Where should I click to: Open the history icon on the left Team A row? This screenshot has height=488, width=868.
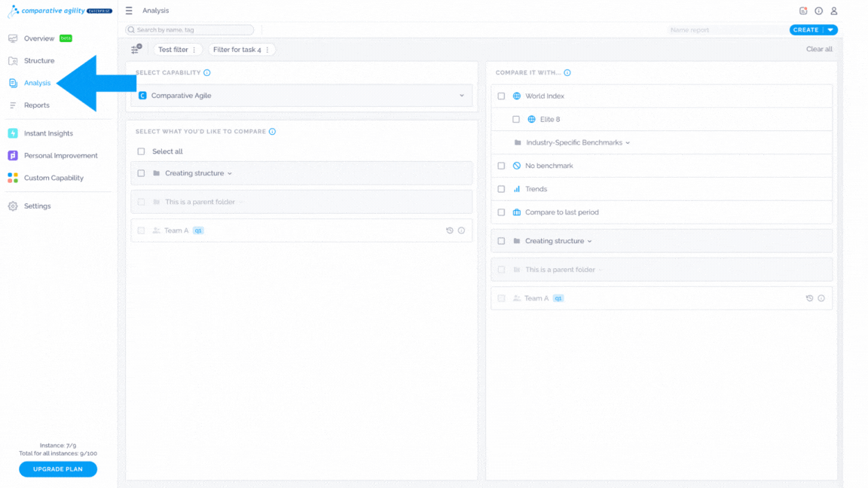450,230
